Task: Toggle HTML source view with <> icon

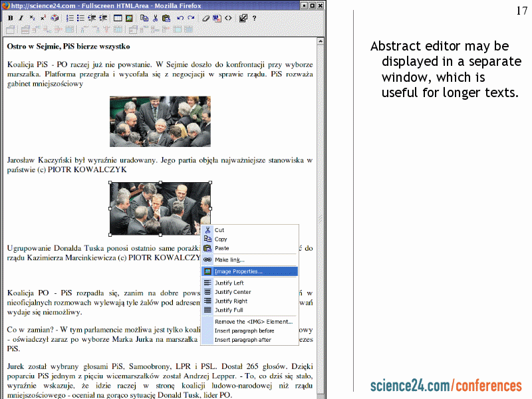Action: pos(228,18)
